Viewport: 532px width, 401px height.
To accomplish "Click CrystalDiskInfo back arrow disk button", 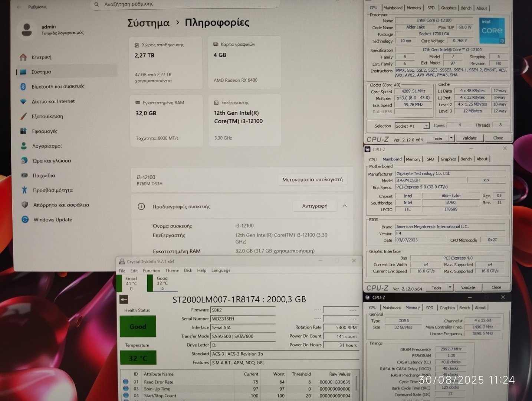I will pos(124,300).
